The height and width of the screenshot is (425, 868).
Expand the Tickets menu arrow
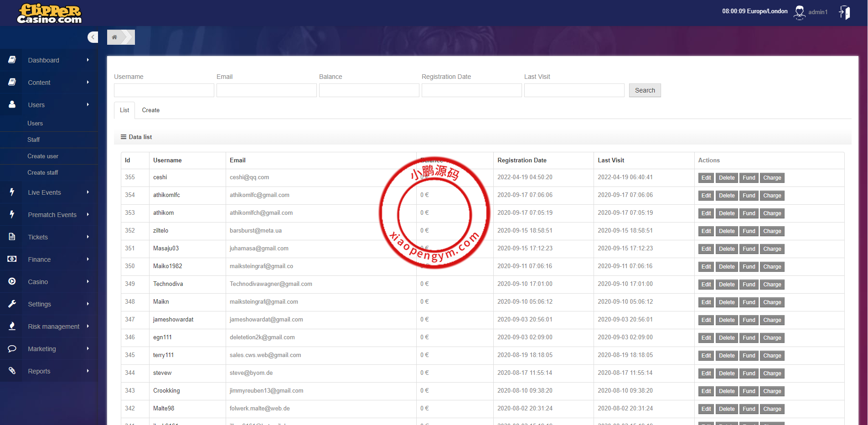coord(88,237)
